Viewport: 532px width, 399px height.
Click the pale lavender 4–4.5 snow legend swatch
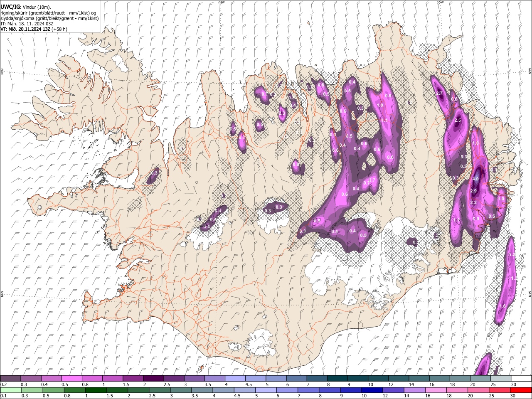click(x=234, y=379)
